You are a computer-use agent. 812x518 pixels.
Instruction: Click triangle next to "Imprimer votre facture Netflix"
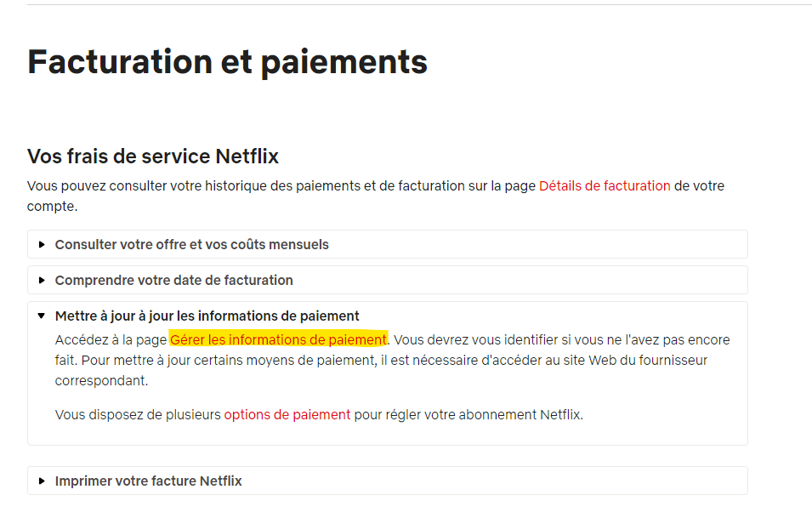pos(42,481)
